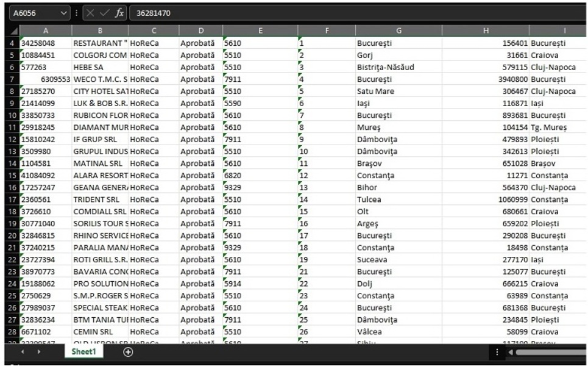Click the cell containing TRIDENT SRL

(100, 199)
